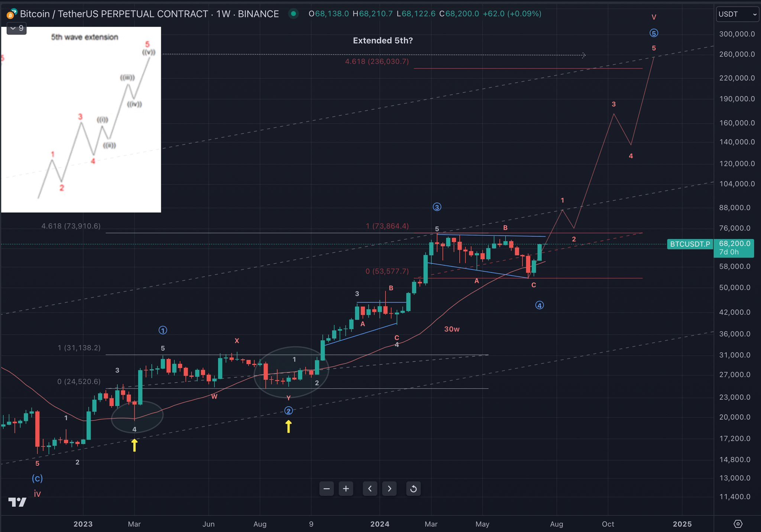The width and height of the screenshot is (761, 532).
Task: Select the yellow arrow under wave 2
Action: 288,426
